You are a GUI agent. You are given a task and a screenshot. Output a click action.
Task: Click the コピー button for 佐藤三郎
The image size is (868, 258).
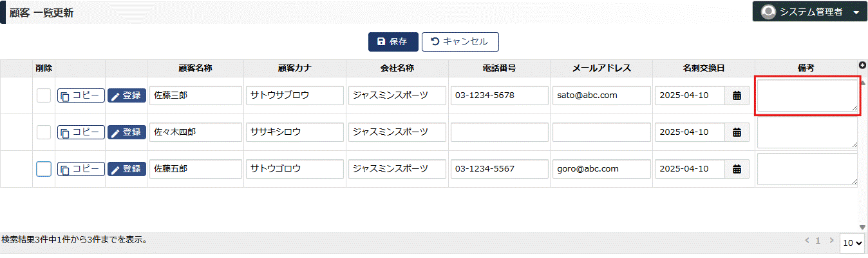coord(81,95)
